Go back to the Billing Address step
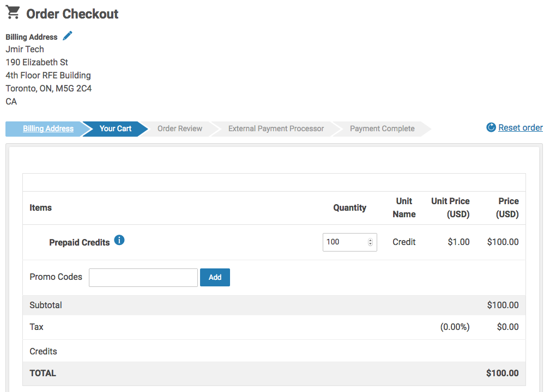The image size is (550, 392). tap(48, 129)
